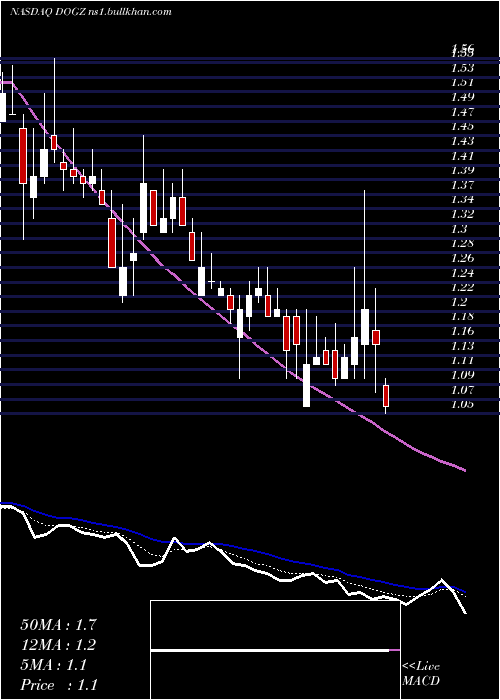
Task: Click the last red candlestick near 1.07
Action: pos(386,396)
